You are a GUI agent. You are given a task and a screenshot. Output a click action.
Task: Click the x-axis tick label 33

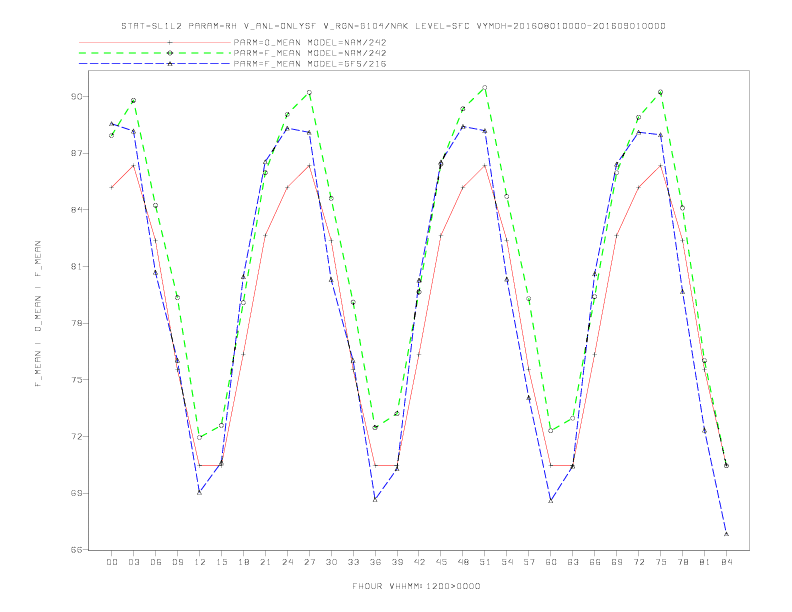pos(353,562)
